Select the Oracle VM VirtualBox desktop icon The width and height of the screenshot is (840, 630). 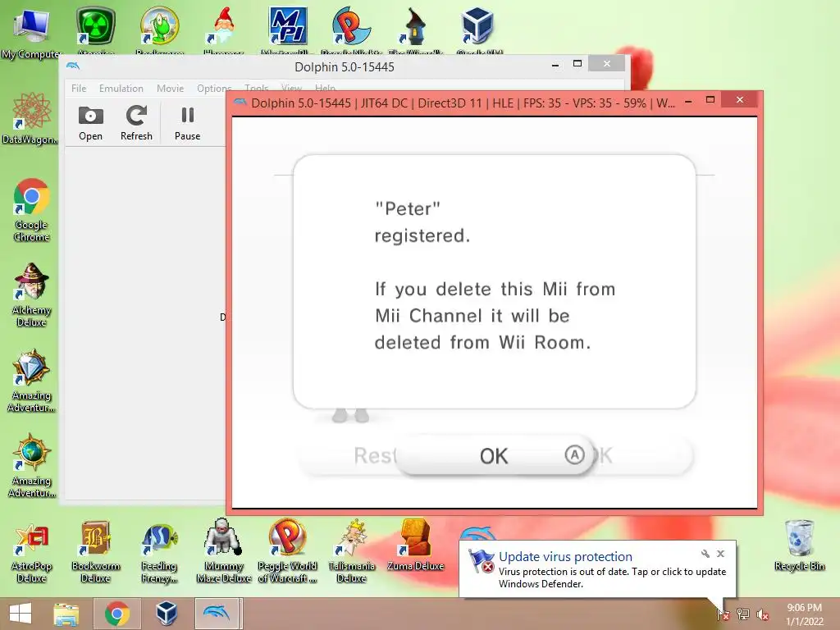coord(478,30)
